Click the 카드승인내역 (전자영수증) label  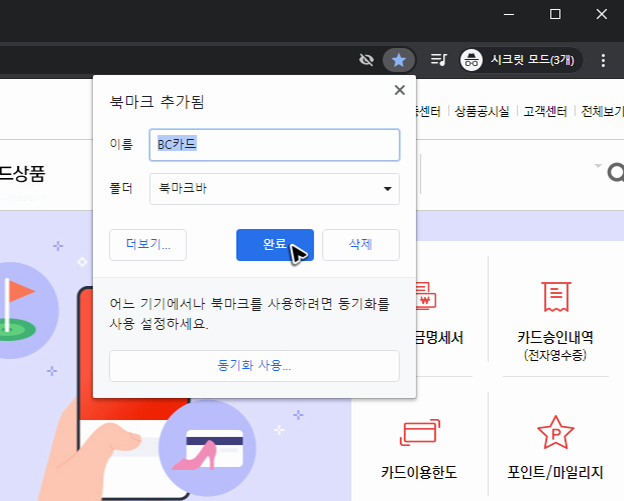[x=555, y=345]
